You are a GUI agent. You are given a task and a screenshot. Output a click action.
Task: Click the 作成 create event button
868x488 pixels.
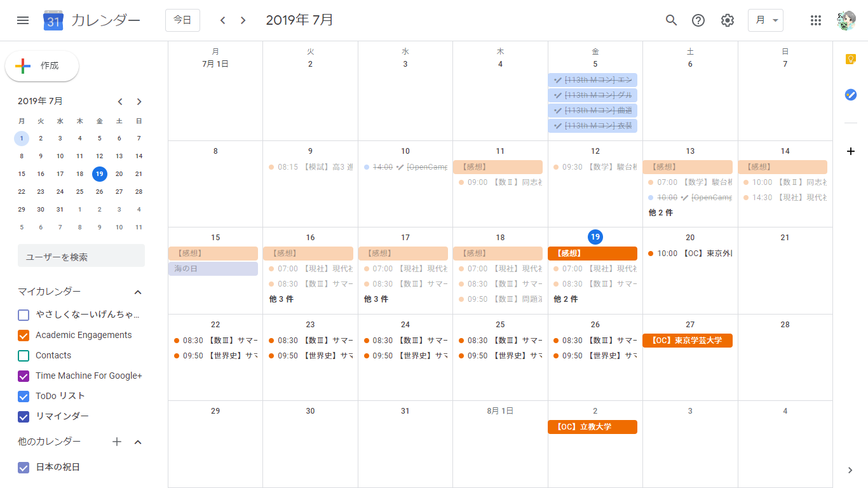click(x=42, y=66)
